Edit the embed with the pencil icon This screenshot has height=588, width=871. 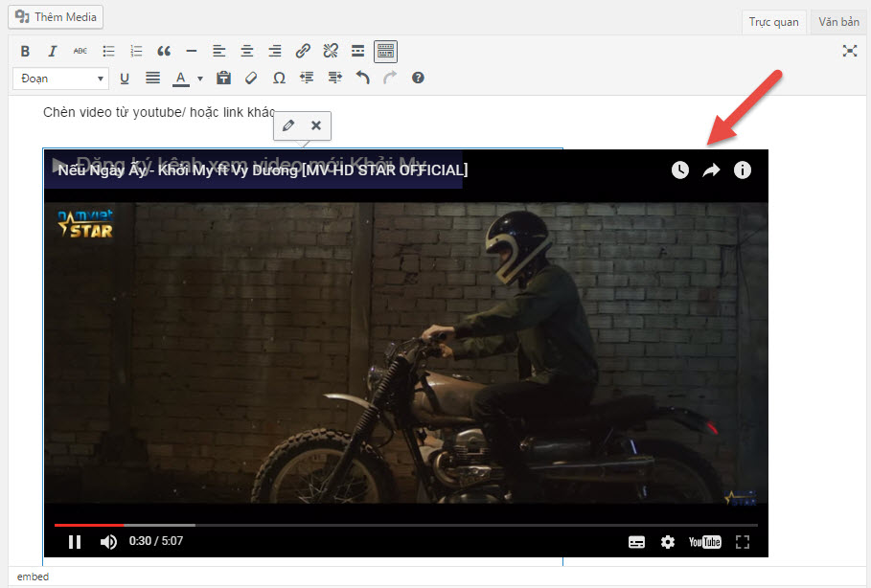[289, 125]
